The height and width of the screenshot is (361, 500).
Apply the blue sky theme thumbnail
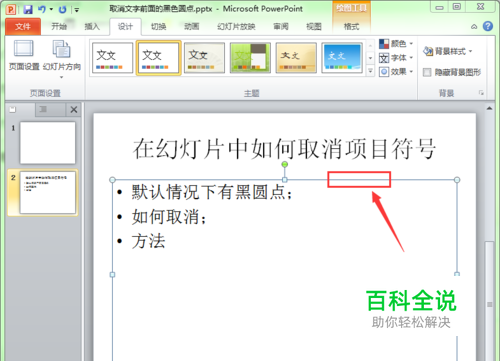pos(342,58)
